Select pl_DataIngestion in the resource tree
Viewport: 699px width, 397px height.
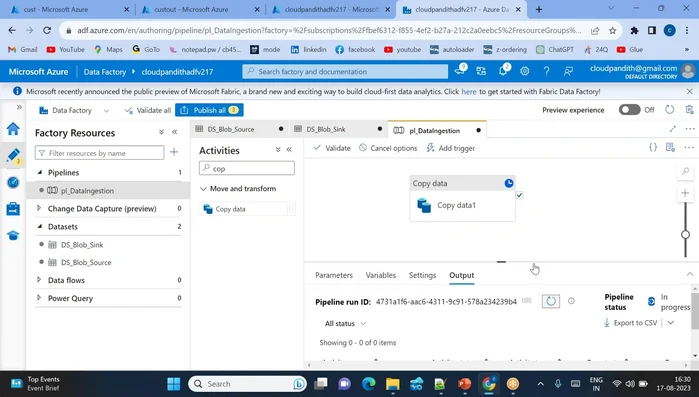108,191
